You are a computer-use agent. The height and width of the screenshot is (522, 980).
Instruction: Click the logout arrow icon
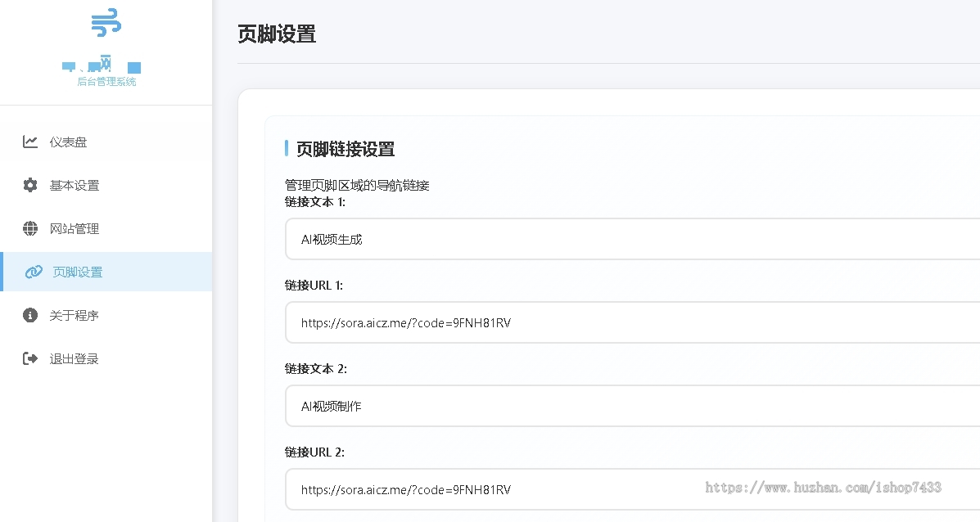[x=30, y=358]
